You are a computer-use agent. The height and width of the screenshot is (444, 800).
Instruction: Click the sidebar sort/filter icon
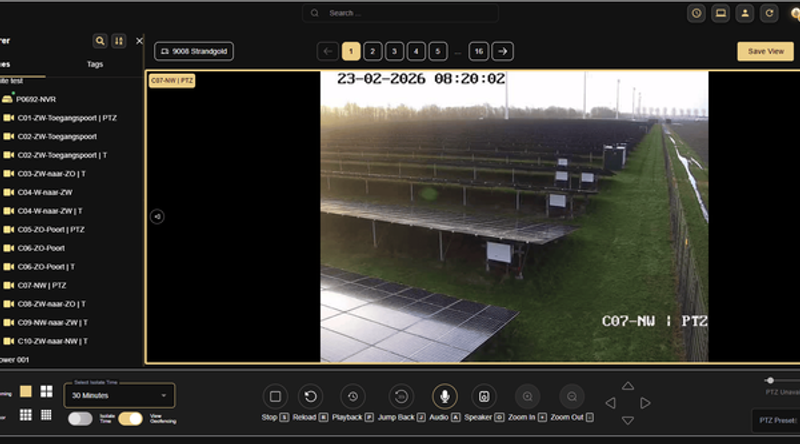pyautogui.click(x=119, y=41)
